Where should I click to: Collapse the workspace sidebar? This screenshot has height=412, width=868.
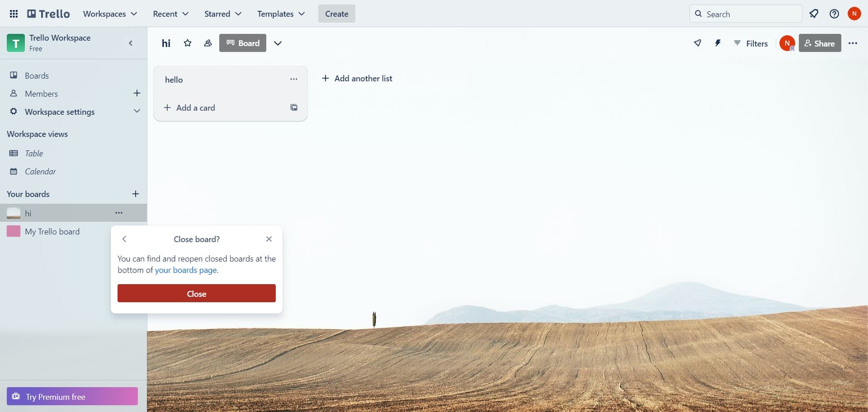131,43
